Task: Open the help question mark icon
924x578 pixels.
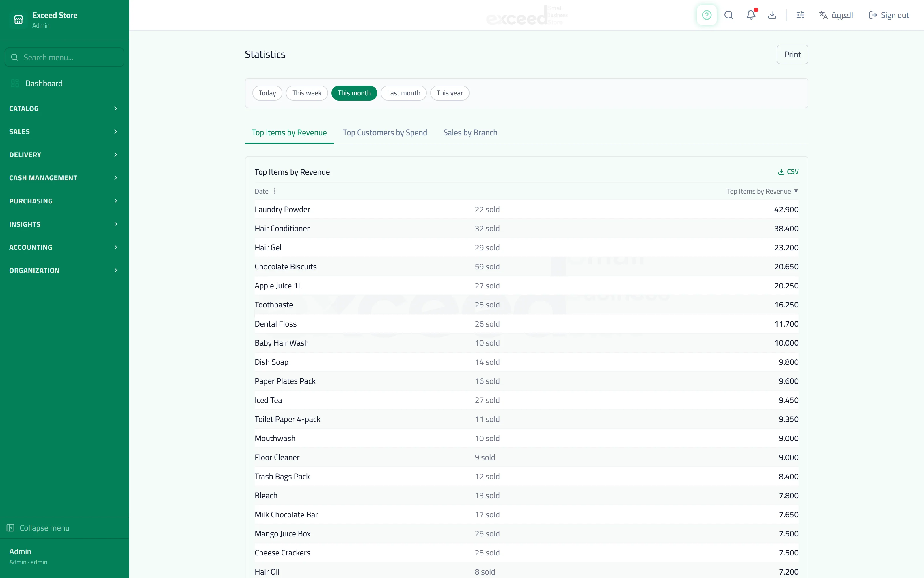Action: tap(706, 15)
